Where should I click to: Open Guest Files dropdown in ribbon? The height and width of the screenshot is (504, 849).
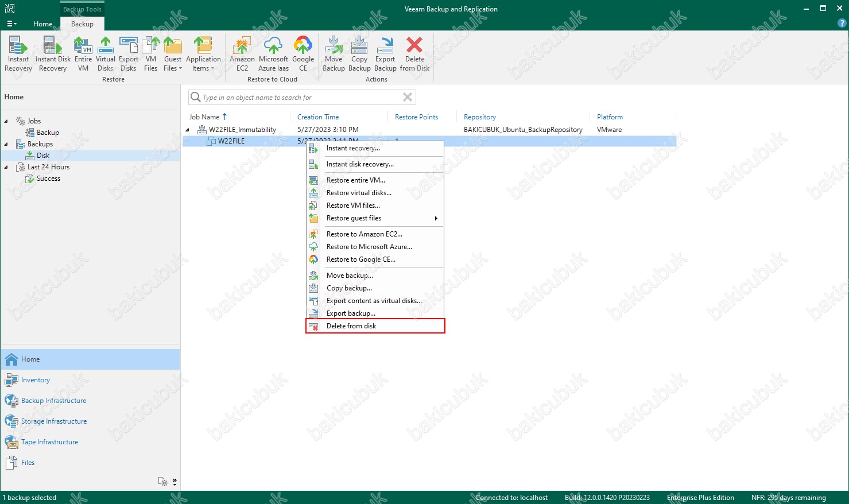click(173, 54)
